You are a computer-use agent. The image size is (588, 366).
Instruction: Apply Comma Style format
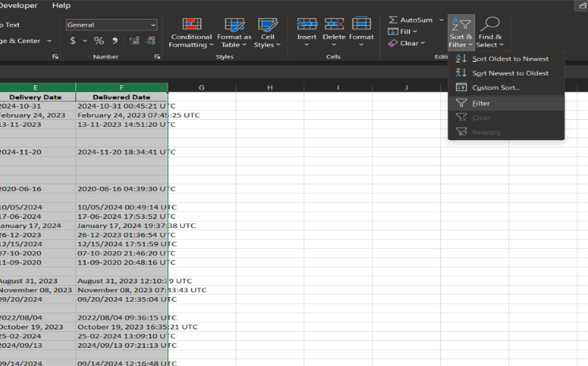[115, 40]
